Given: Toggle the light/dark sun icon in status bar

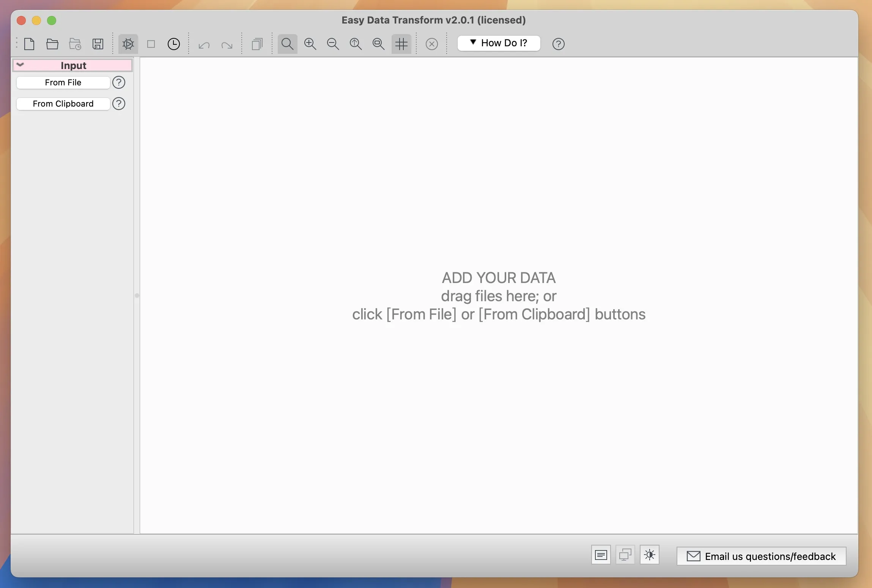Looking at the screenshot, I should click(650, 555).
